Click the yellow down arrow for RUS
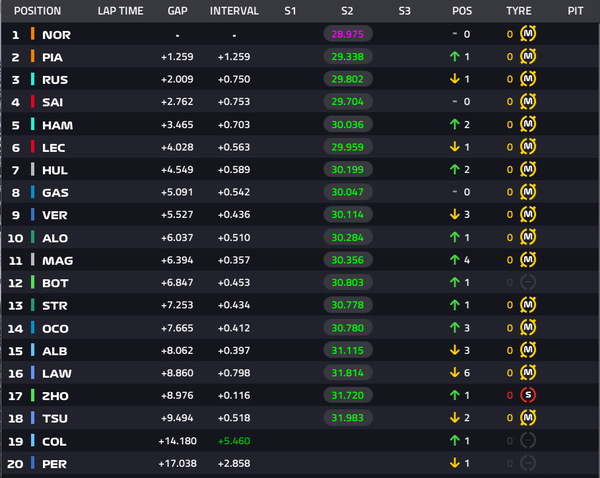 (455, 79)
